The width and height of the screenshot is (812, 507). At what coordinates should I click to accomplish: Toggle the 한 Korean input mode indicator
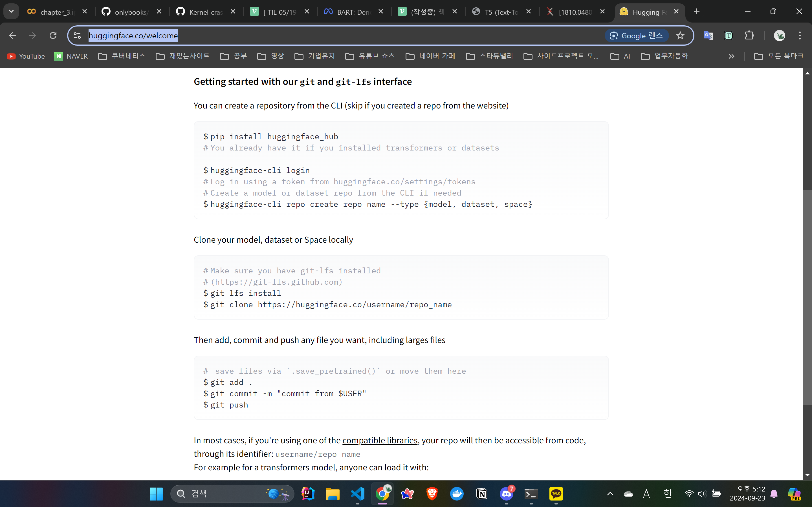667,493
